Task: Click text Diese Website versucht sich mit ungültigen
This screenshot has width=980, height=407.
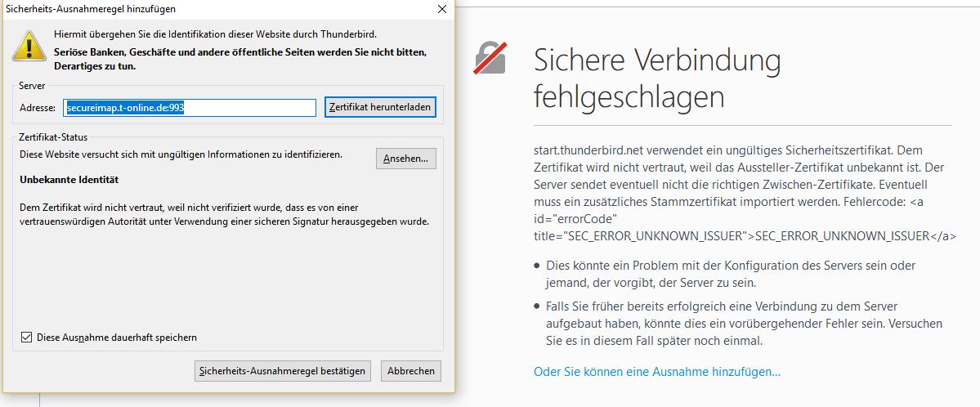Action: 181,153
